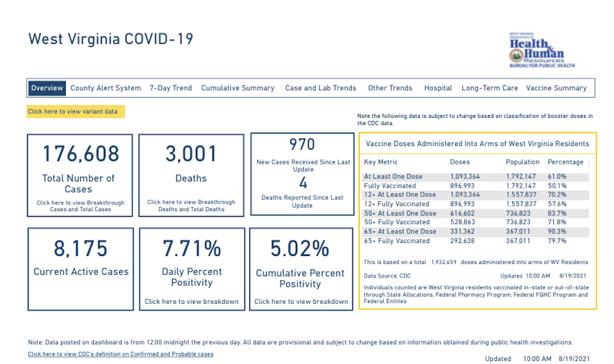View CDC's definition of Confirmed and Probable cases
The width and height of the screenshot is (614, 364).
(x=120, y=354)
